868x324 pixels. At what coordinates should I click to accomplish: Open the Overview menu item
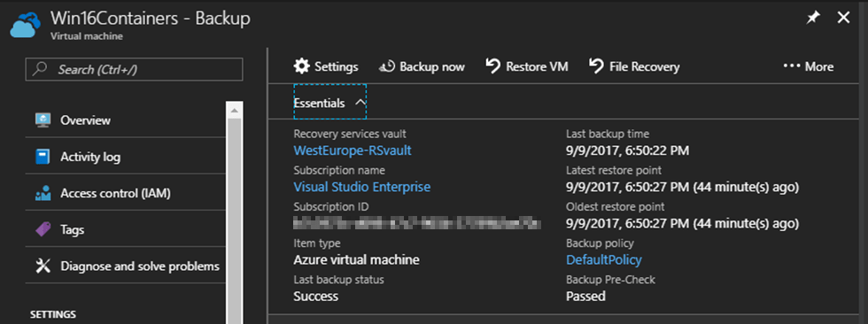[x=126, y=120]
